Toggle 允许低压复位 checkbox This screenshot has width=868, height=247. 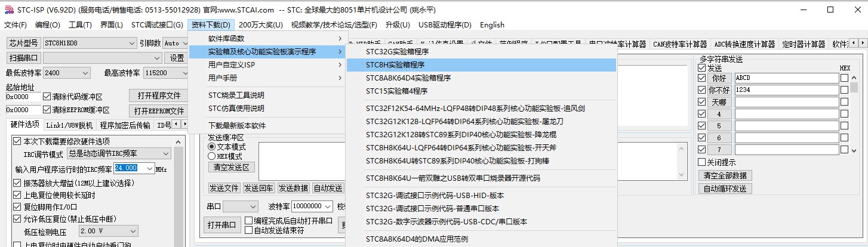(17, 218)
